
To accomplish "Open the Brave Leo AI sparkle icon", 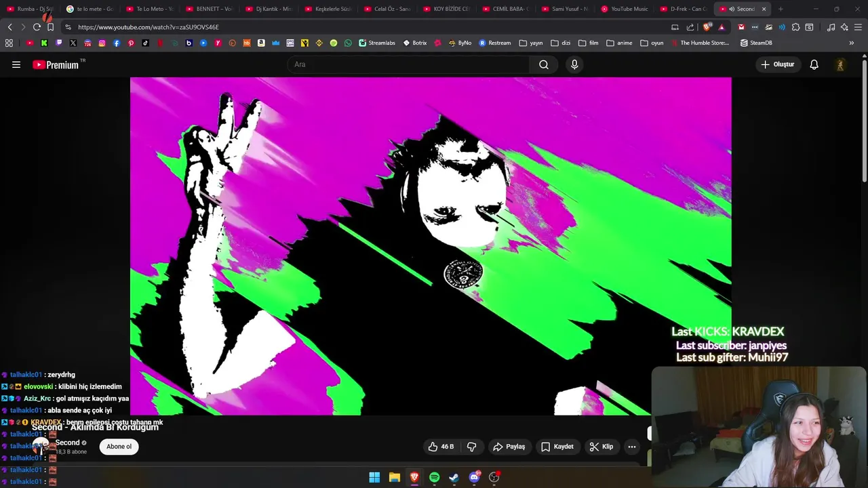I will (844, 27).
